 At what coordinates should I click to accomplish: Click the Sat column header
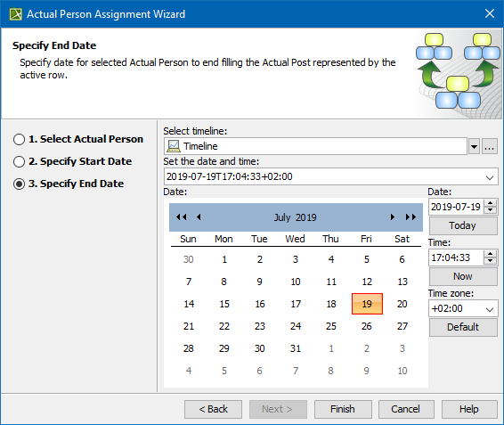click(x=402, y=239)
